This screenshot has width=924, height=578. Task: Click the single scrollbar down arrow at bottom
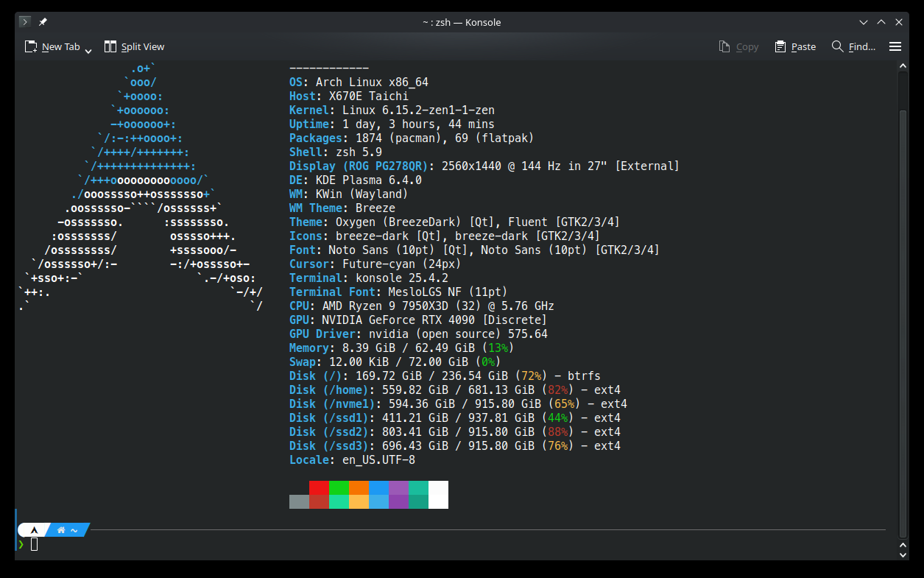coord(903,554)
